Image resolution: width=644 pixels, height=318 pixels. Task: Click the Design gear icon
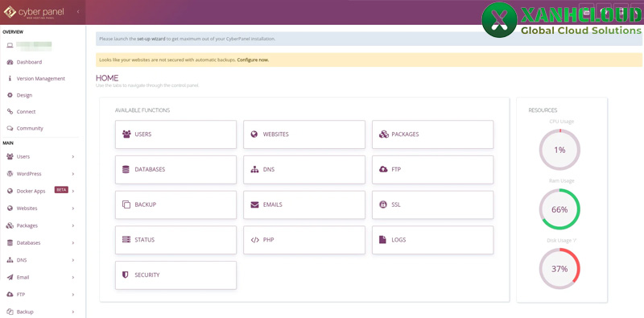click(10, 95)
